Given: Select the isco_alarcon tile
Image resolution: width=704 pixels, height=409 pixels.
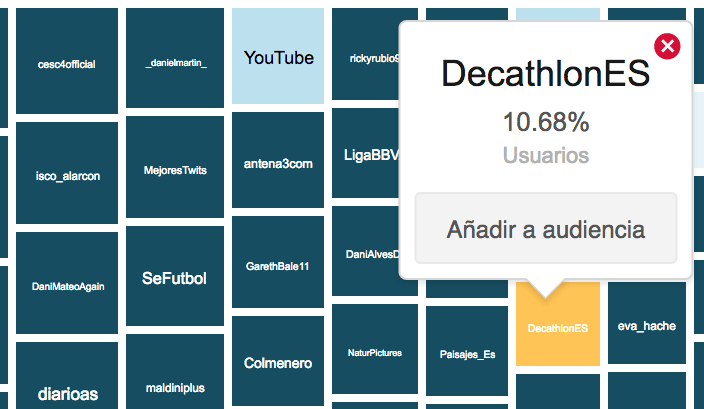Looking at the screenshot, I should click(67, 173).
